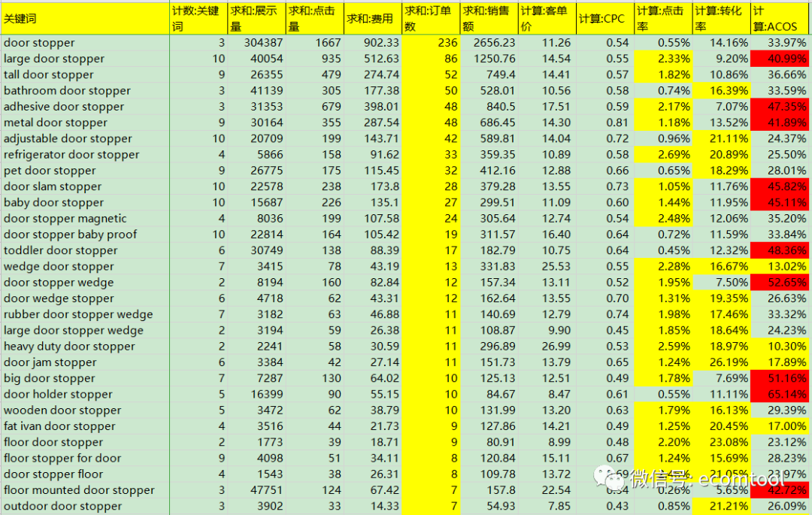Viewport: 812px width, 515px height.
Task: Select the 求和:订单数 header cell
Action: (431, 19)
